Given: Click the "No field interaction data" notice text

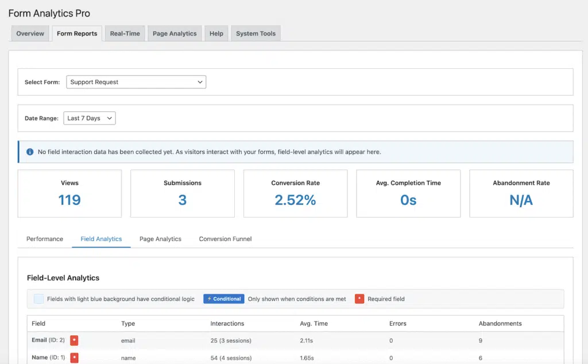Looking at the screenshot, I should [x=209, y=152].
